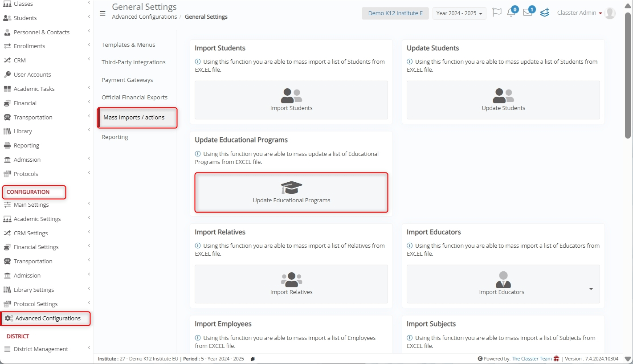
Task: Open the Classter Admin user menu
Action: tap(579, 13)
